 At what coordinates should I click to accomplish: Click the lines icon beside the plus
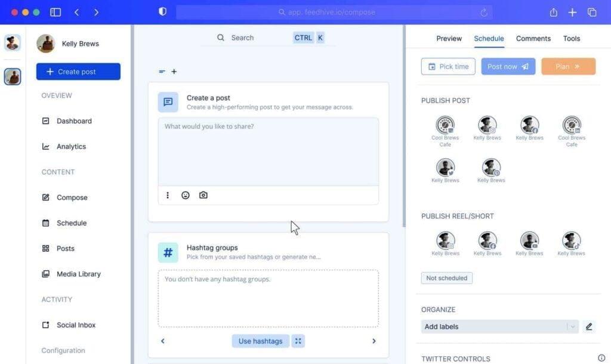click(x=162, y=72)
